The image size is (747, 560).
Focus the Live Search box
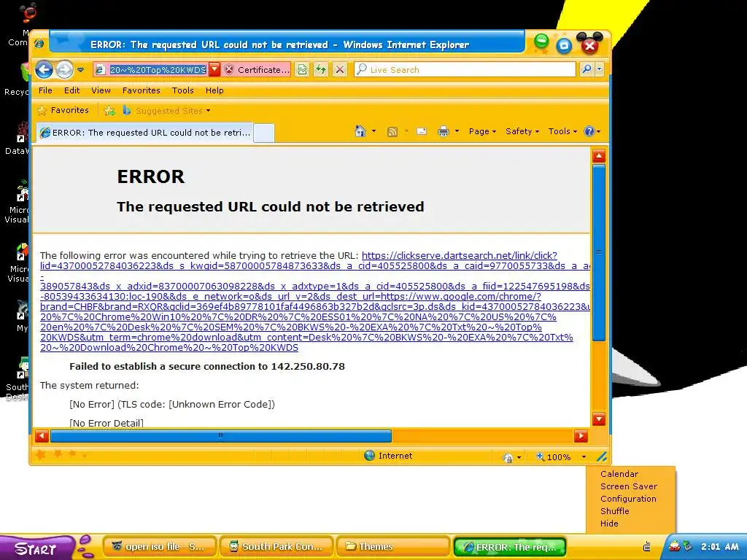(465, 70)
